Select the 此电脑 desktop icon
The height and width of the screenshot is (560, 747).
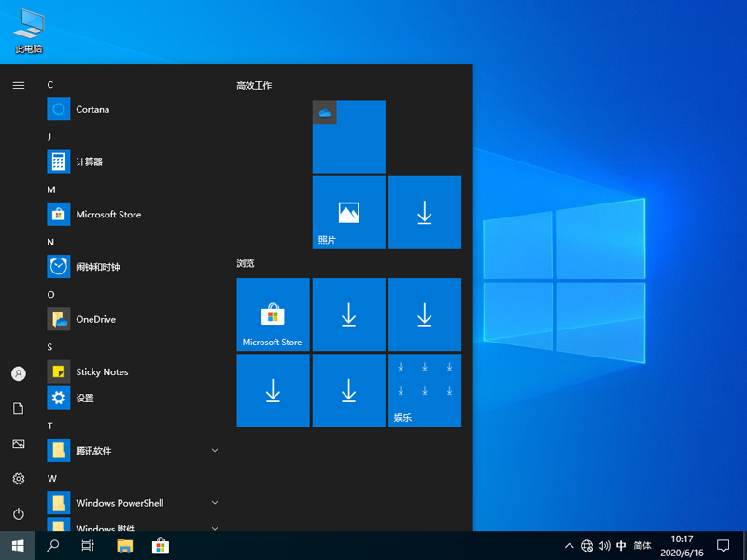pyautogui.click(x=27, y=25)
